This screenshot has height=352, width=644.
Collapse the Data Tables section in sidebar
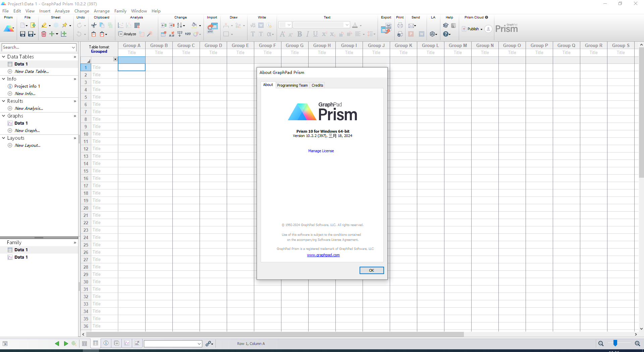[x=3, y=56]
